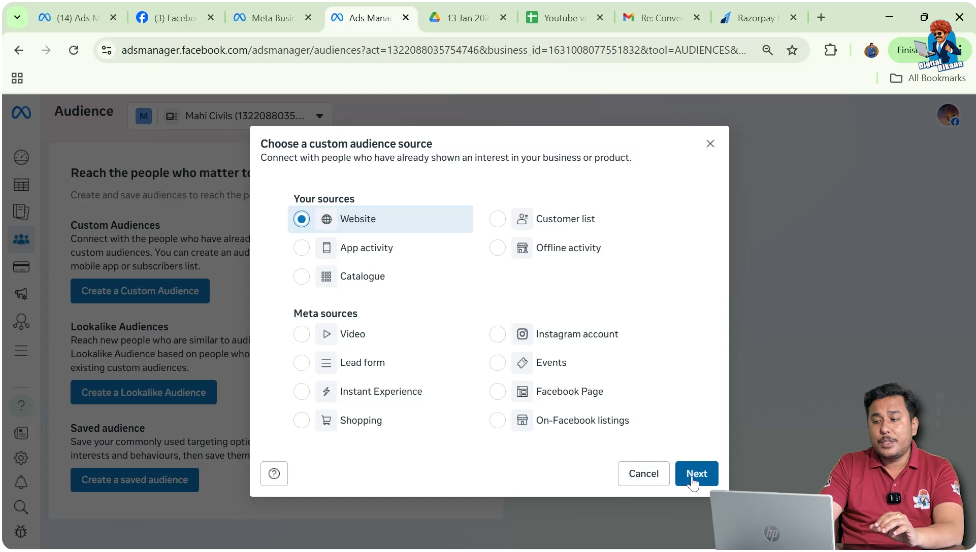Open the profile avatar in Audience header

click(948, 115)
